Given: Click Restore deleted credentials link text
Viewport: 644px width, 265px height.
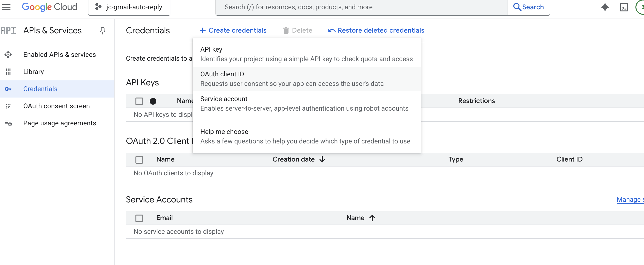Looking at the screenshot, I should tap(381, 30).
